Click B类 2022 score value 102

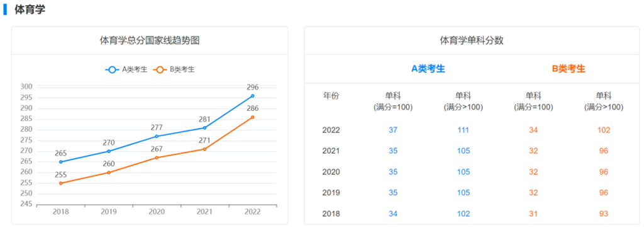[x=604, y=130]
